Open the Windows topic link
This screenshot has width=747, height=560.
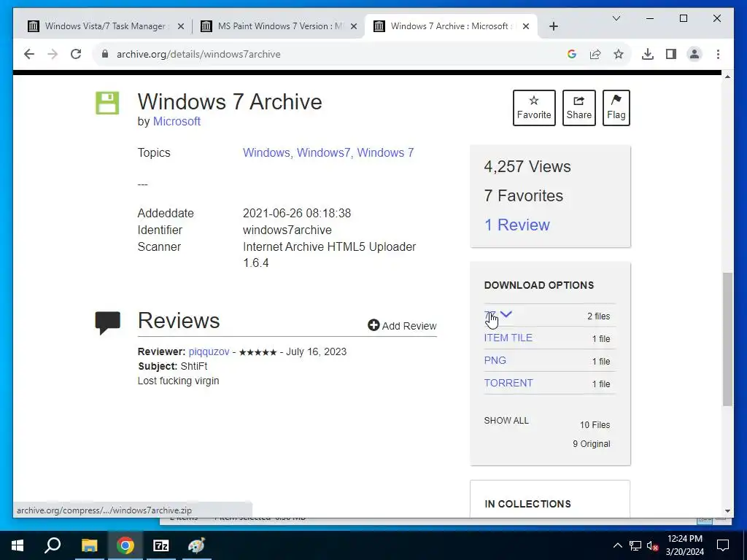point(266,153)
